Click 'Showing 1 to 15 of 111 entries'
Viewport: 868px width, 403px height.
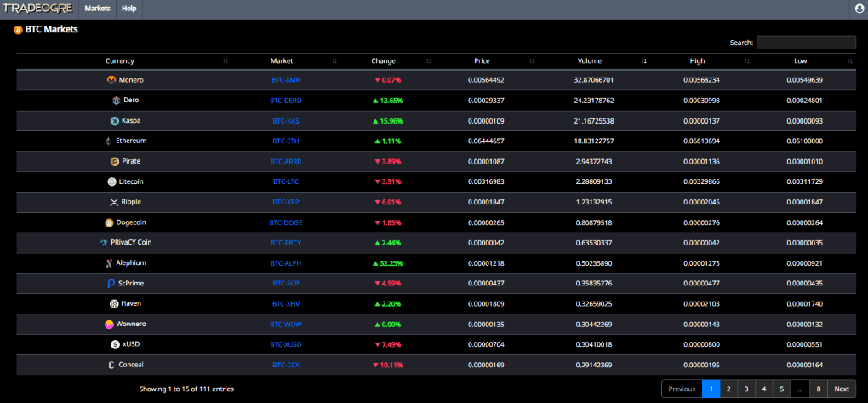(x=186, y=389)
